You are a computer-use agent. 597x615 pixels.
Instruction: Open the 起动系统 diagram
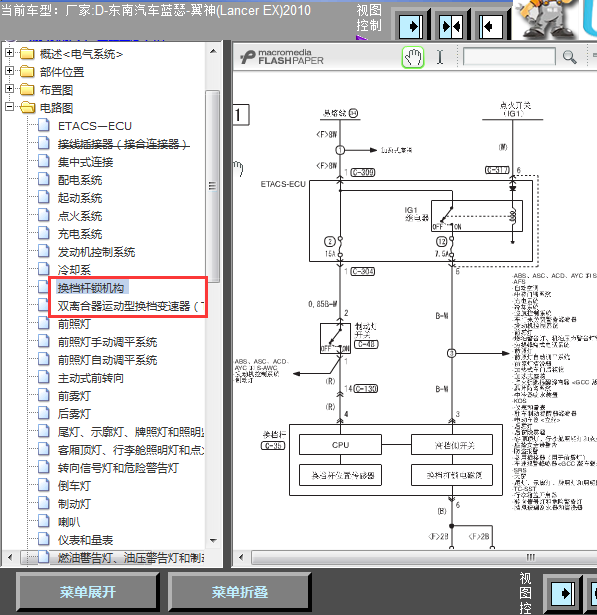tap(80, 198)
